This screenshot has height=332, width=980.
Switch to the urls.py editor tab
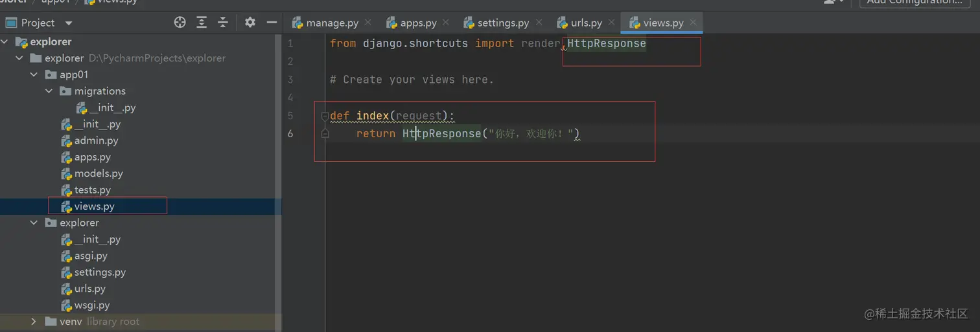579,23
